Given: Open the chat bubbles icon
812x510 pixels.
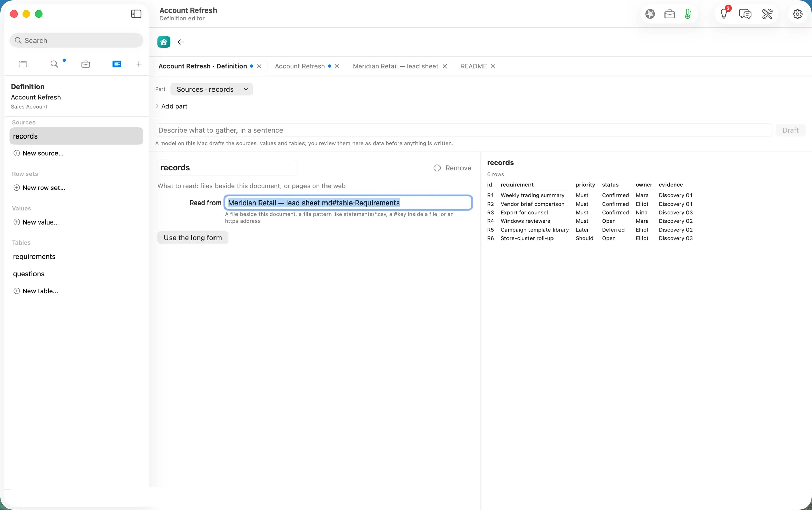Looking at the screenshot, I should tap(745, 14).
